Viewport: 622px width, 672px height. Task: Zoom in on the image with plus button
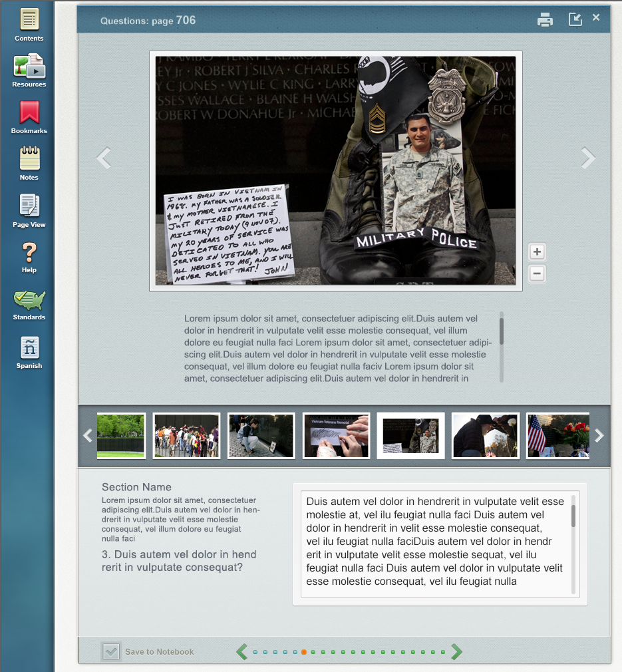537,252
